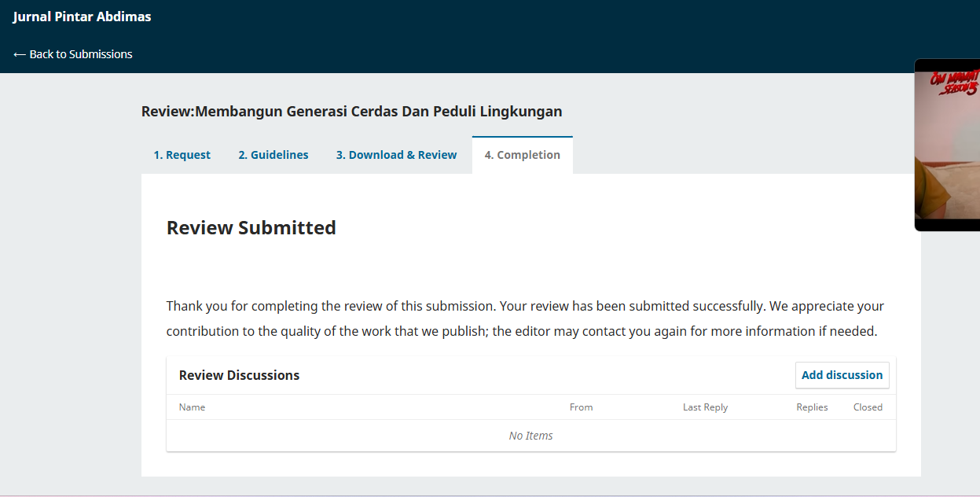Open the floating video thumbnail at right
Image resolution: width=980 pixels, height=497 pixels.
[x=947, y=145]
